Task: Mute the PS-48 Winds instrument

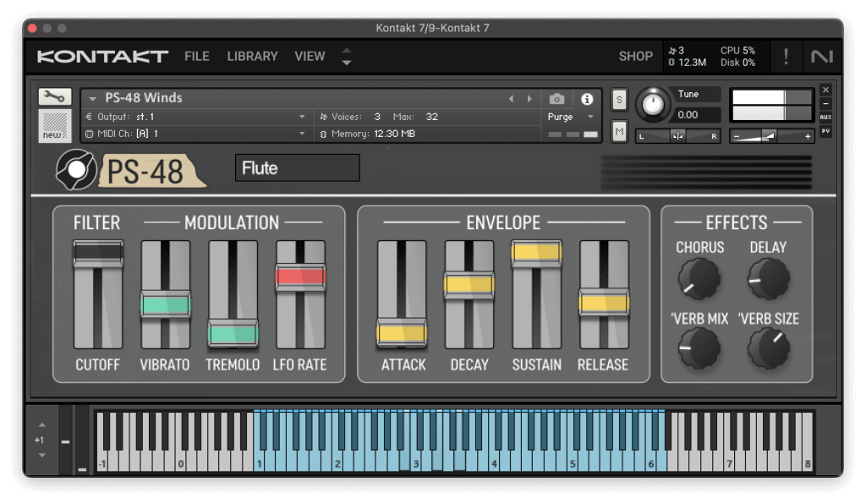Action: (618, 131)
